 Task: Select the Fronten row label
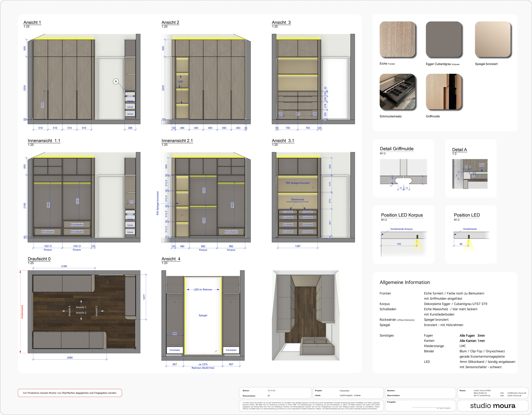(x=385, y=293)
